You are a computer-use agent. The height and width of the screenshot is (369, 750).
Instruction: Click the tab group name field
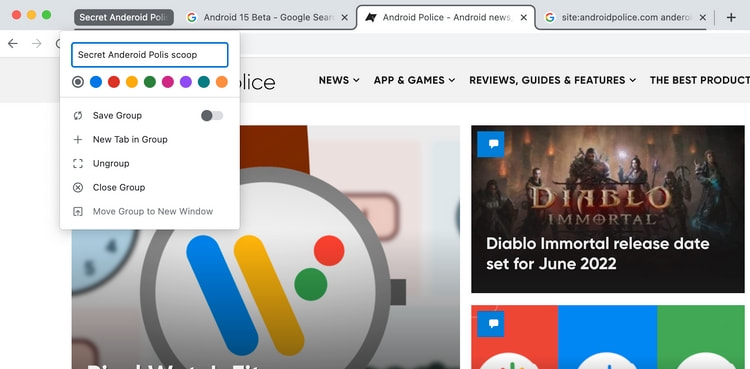point(150,55)
